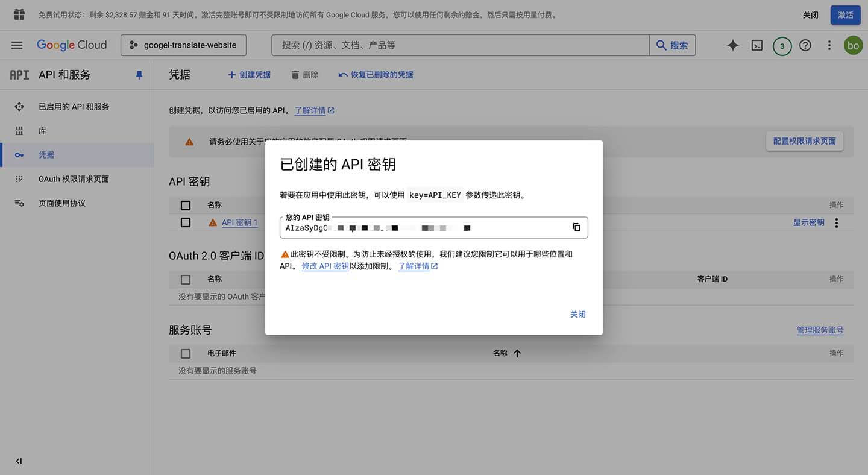
Task: Open the 修改 API 密钥 link
Action: [x=325, y=266]
